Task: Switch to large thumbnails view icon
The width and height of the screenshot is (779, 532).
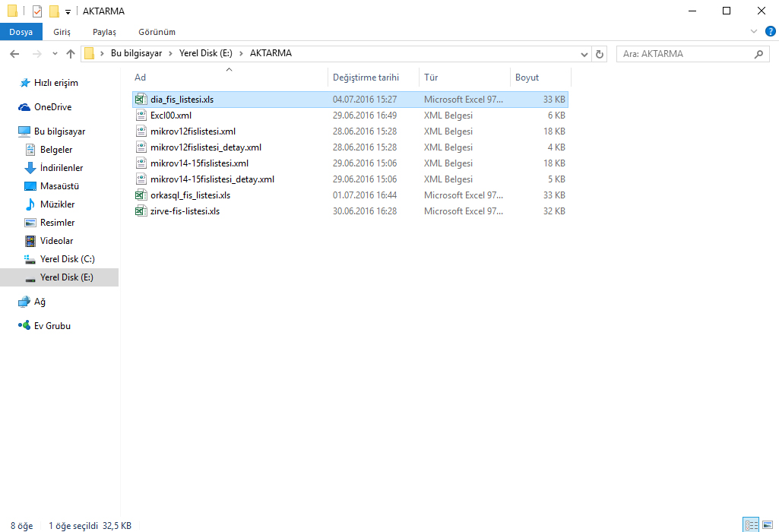Action: point(768,525)
